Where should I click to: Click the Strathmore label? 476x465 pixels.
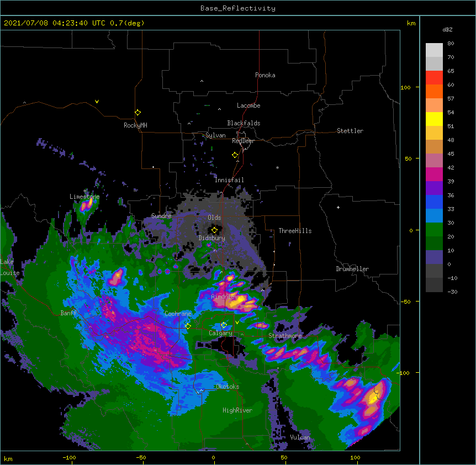pyautogui.click(x=285, y=335)
